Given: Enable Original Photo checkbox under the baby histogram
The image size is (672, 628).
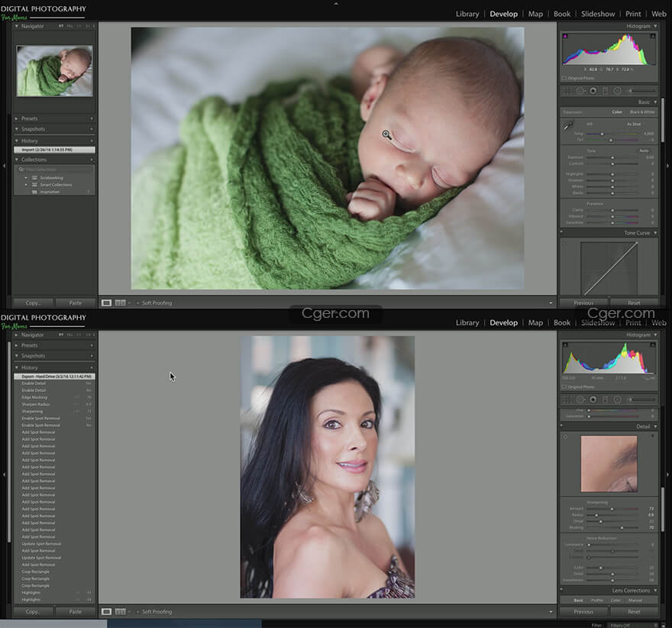Looking at the screenshot, I should point(564,78).
